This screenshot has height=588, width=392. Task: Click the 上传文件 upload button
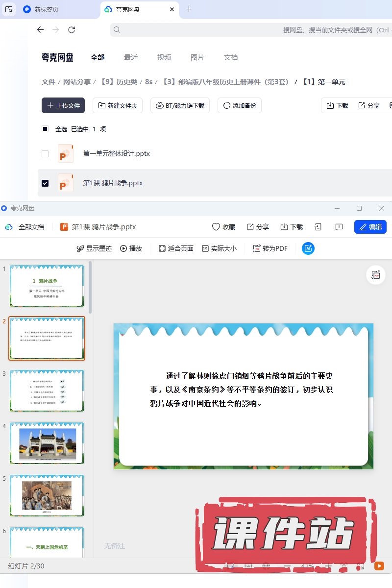[x=63, y=105]
